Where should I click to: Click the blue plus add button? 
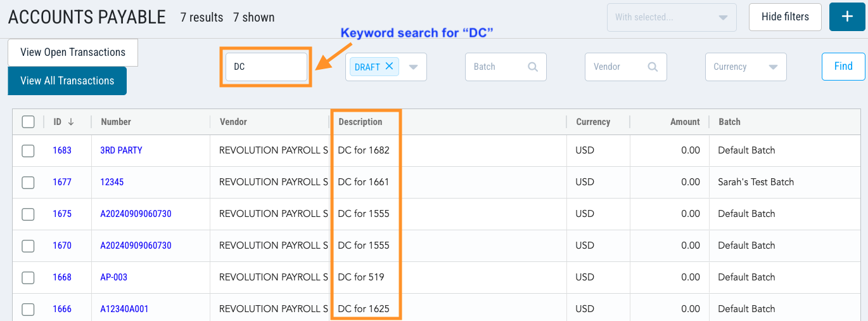(x=846, y=17)
